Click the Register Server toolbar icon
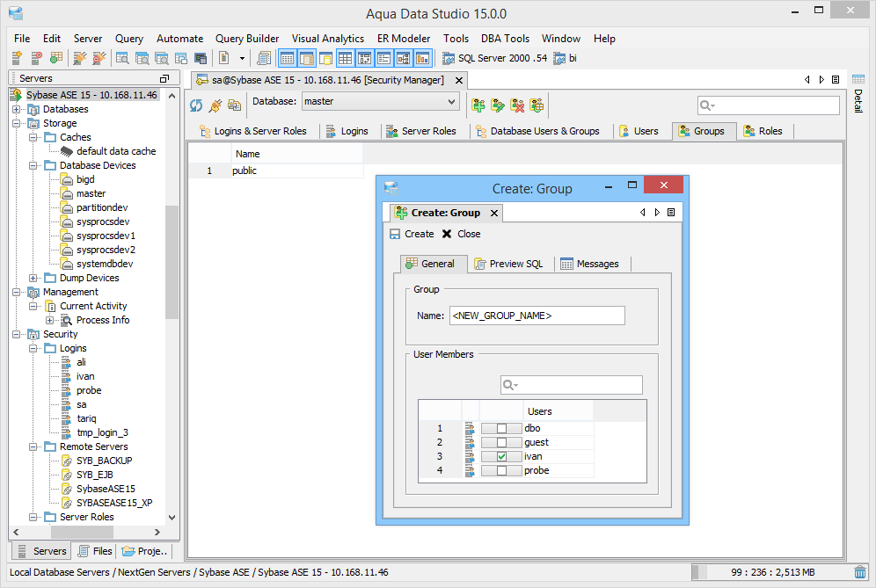The width and height of the screenshot is (876, 588). coord(17,57)
